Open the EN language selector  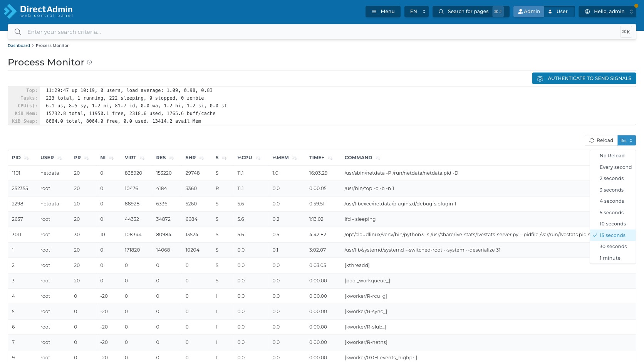[x=416, y=12]
